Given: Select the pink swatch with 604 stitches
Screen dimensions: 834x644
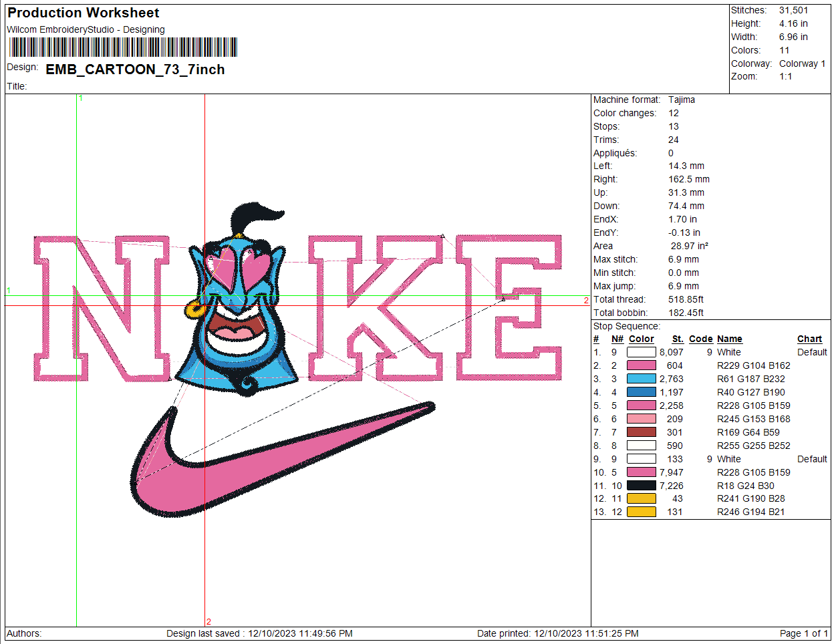Looking at the screenshot, I should point(642,365).
